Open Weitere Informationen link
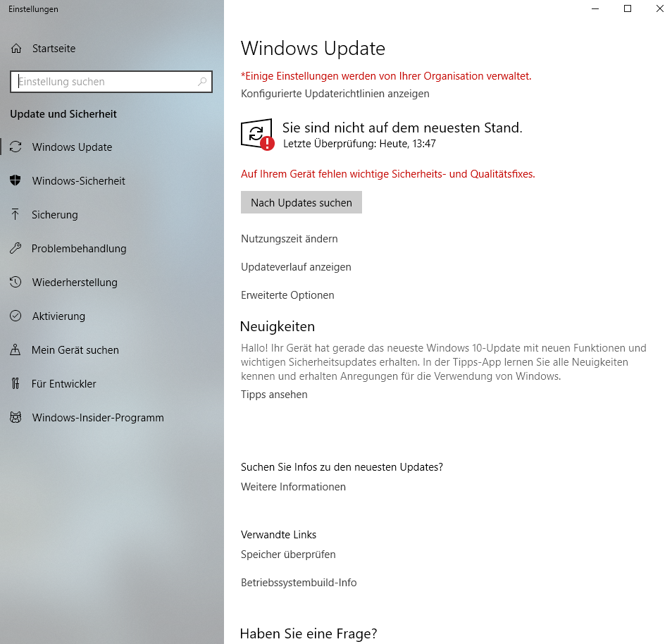672x644 pixels. click(x=293, y=487)
